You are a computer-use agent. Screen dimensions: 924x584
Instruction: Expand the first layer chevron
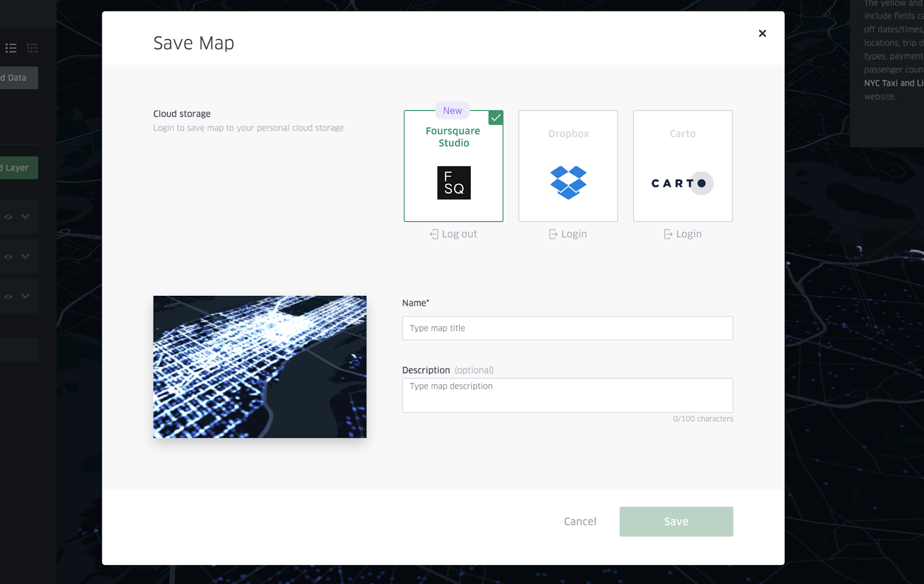coord(25,216)
